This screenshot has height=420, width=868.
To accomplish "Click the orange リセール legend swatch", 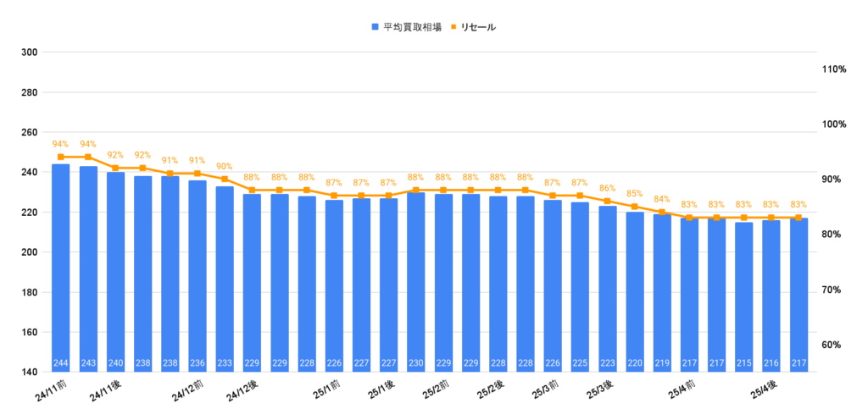I will coord(453,26).
